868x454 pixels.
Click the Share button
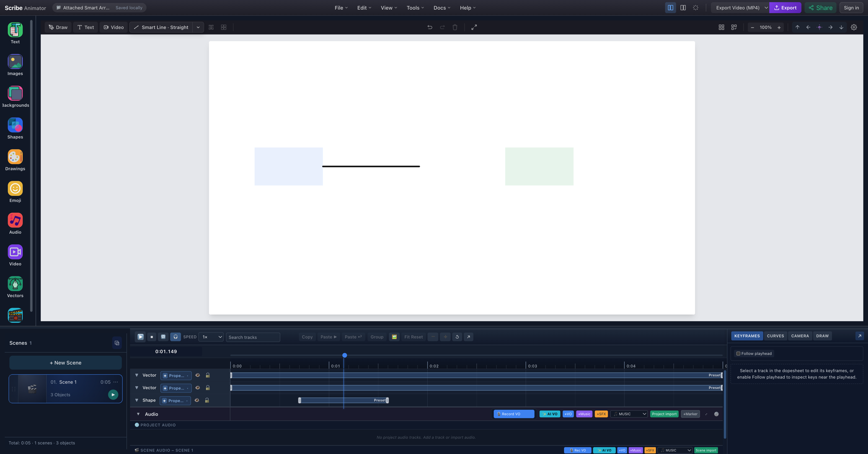[821, 8]
